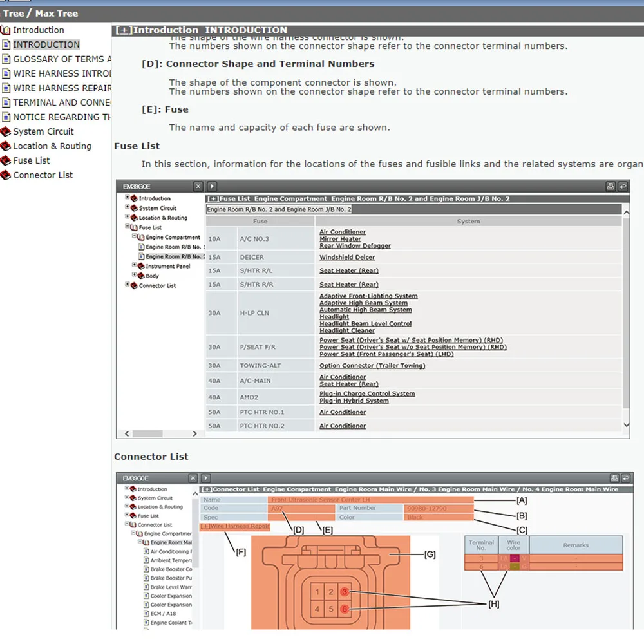Click page icon beside WIRE HARNESS REPAIR entry
The width and height of the screenshot is (644, 644).
[6, 88]
